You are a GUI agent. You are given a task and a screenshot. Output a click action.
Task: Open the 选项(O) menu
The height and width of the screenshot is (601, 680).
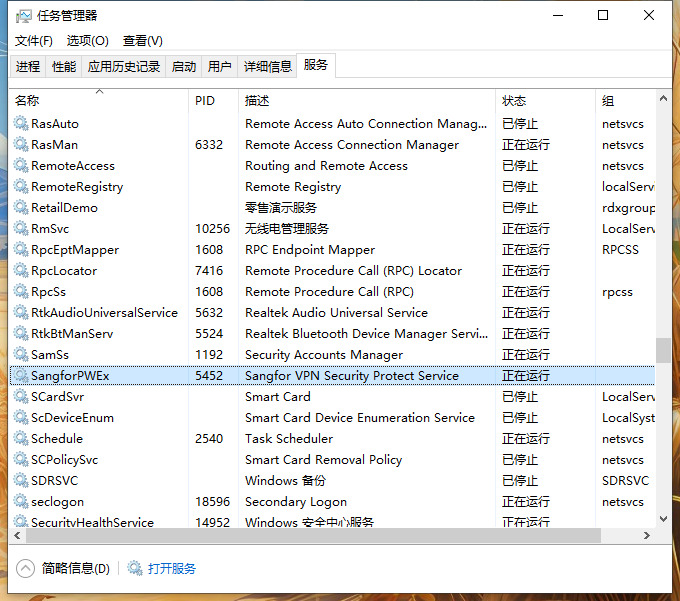88,41
